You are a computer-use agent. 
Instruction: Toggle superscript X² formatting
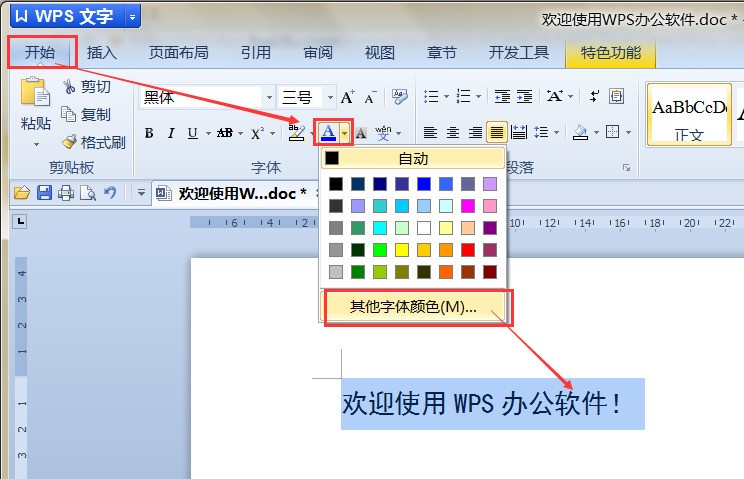click(258, 133)
